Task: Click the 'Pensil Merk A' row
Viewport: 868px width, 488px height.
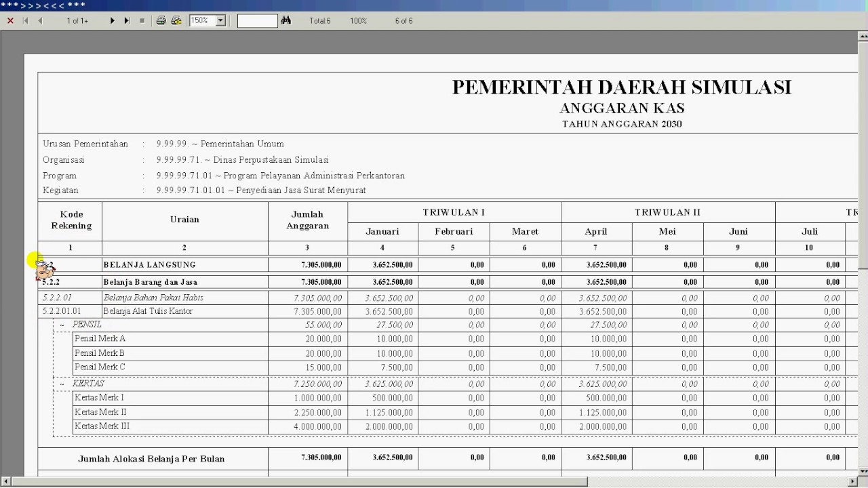Action: (100, 338)
